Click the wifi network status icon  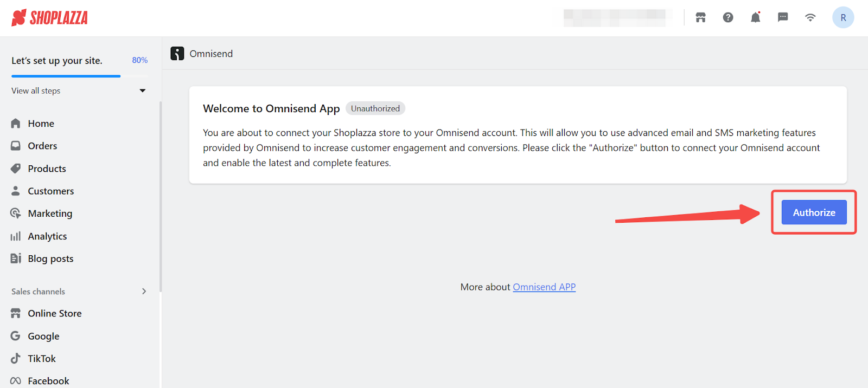point(810,17)
